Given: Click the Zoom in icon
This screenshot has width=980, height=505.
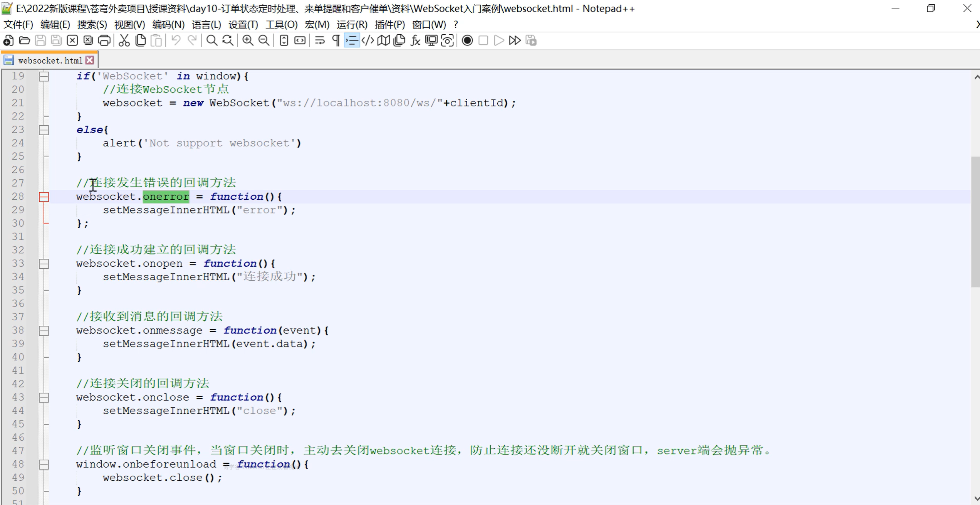Looking at the screenshot, I should click(x=248, y=40).
